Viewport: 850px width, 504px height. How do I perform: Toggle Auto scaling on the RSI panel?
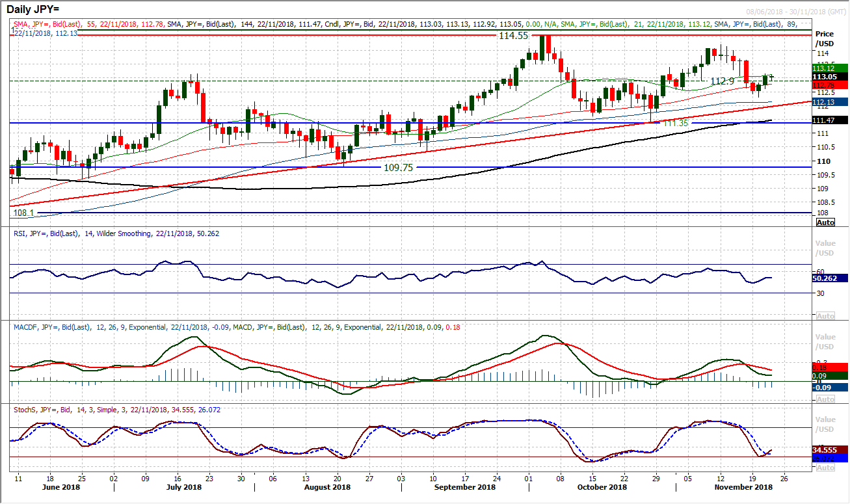click(x=825, y=316)
